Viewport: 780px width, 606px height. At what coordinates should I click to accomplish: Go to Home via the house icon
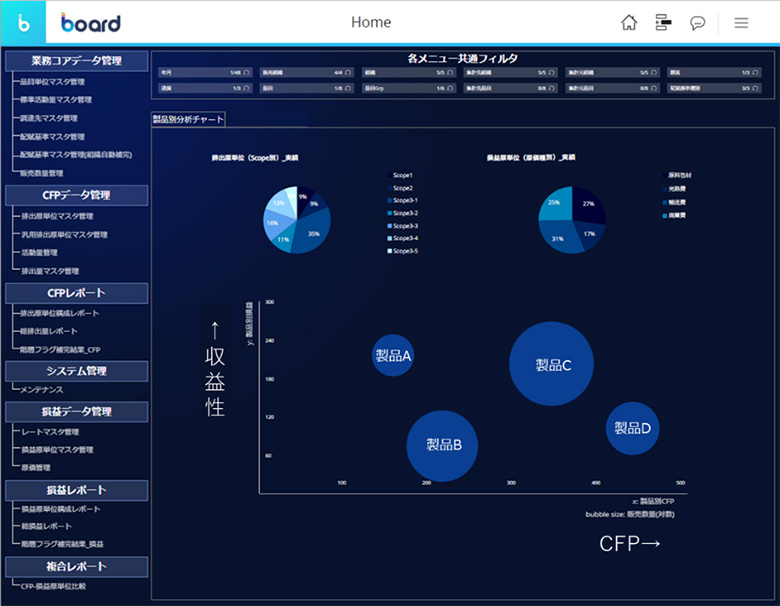(x=629, y=22)
